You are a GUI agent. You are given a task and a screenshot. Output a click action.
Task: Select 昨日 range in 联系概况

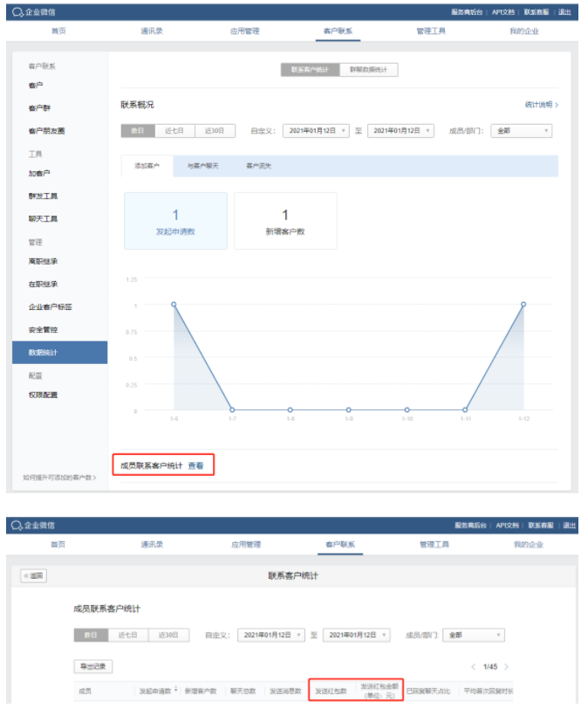tap(138, 131)
